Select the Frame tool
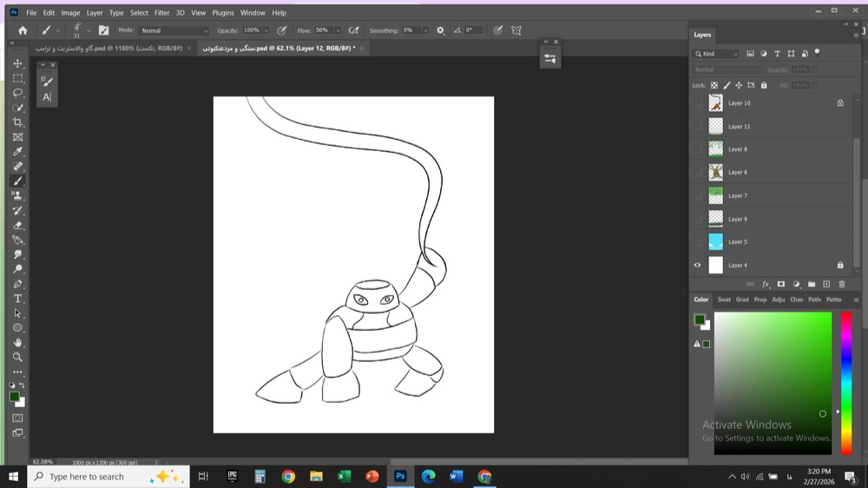This screenshot has height=488, width=868. [x=17, y=137]
